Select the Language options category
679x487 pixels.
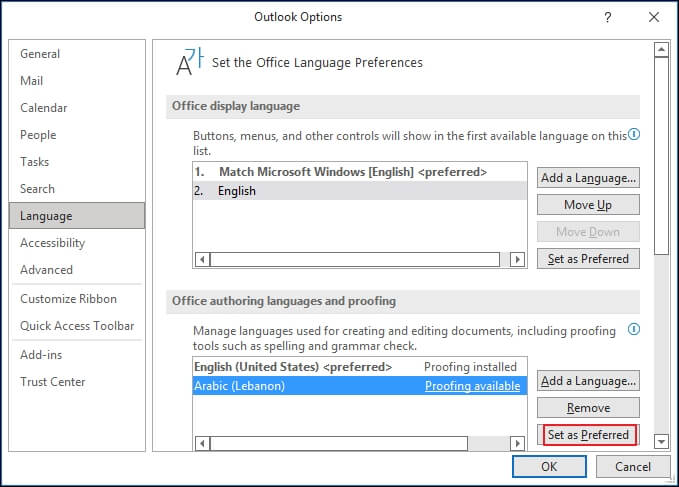coord(77,216)
